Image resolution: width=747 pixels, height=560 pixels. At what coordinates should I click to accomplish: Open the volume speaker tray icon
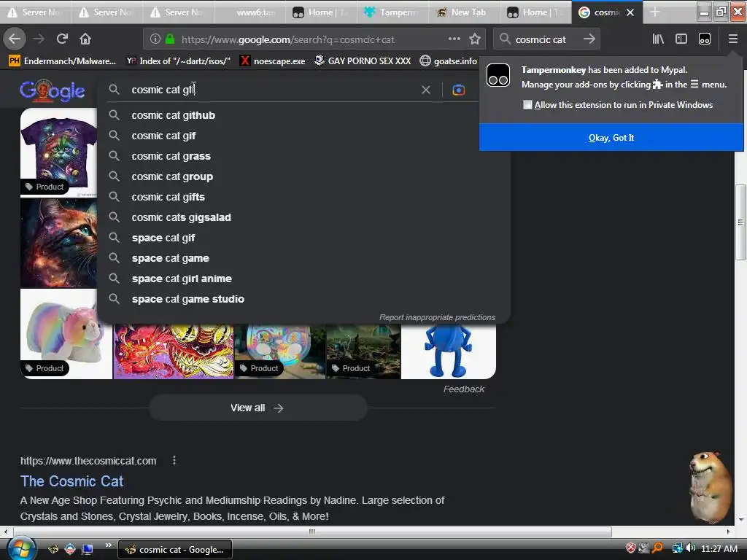(690, 548)
